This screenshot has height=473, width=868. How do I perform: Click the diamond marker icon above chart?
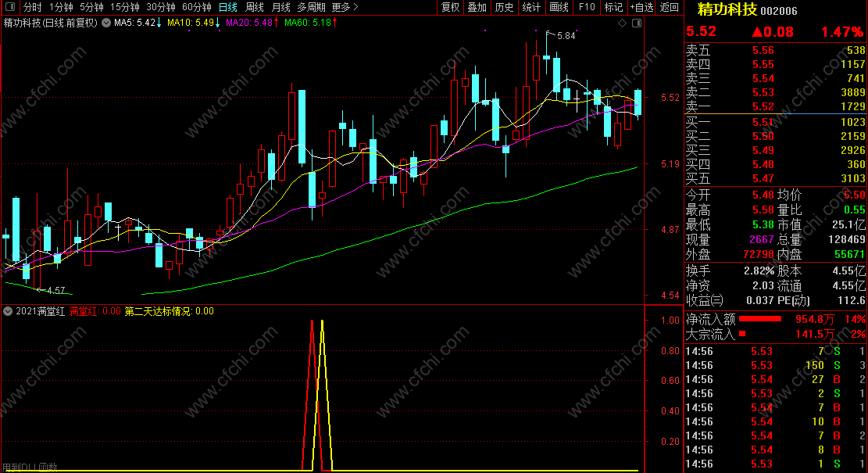(622, 23)
